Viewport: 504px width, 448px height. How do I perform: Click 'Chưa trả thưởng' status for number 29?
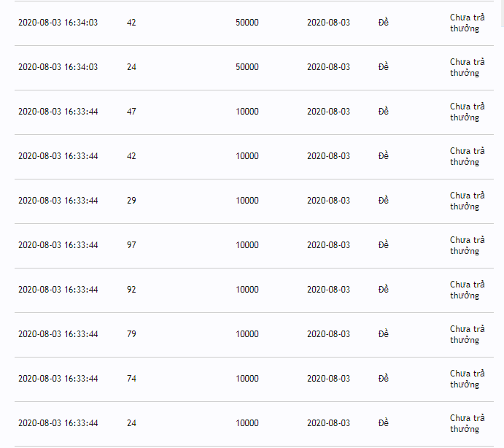(x=467, y=201)
